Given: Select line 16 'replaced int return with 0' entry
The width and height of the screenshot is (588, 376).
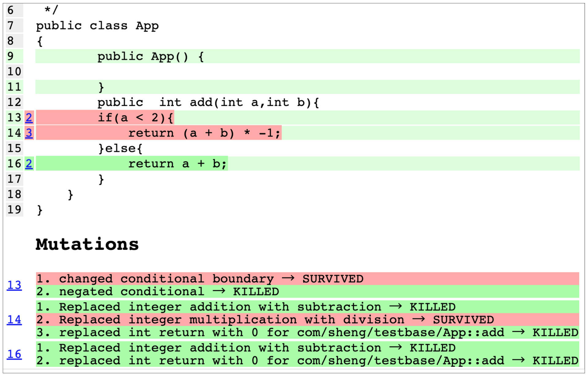Looking at the screenshot, I should pyautogui.click(x=307, y=361).
